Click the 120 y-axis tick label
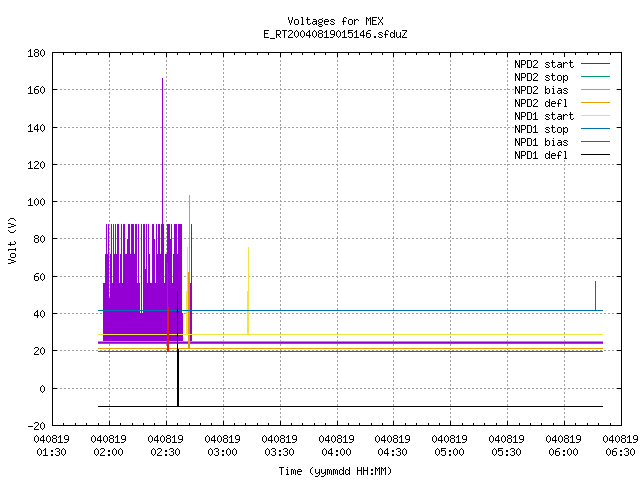The width and height of the screenshot is (640, 480). [x=36, y=165]
